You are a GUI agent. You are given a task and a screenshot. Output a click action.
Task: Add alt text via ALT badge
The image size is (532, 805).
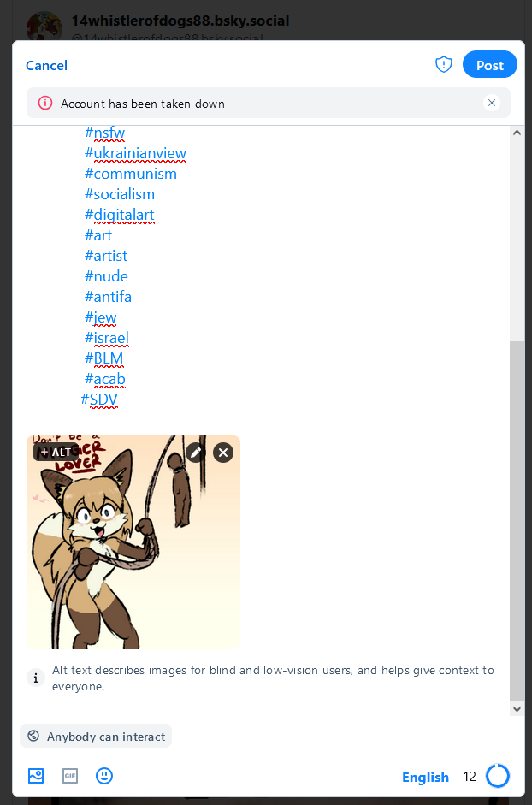56,453
